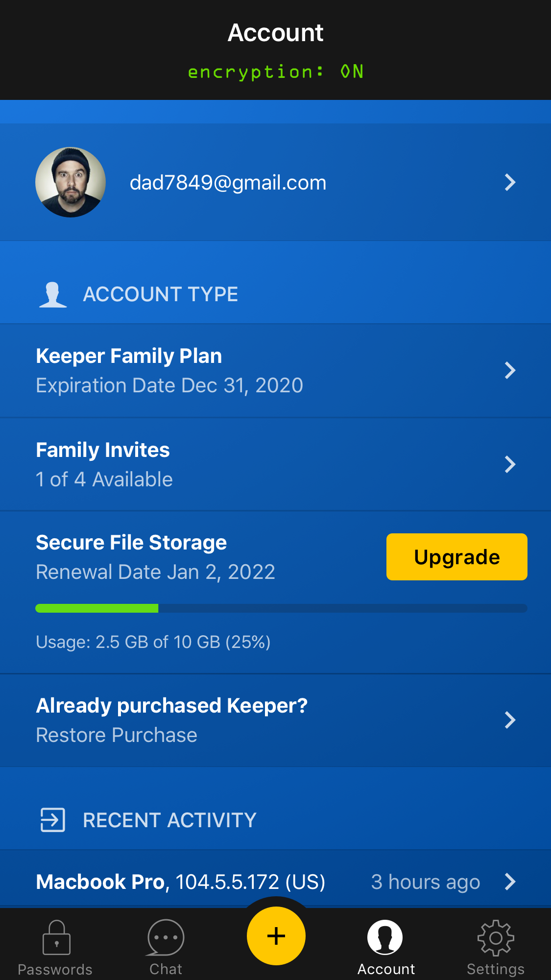Select the Keeper Family Plan row title
551x980 pixels.
click(129, 356)
